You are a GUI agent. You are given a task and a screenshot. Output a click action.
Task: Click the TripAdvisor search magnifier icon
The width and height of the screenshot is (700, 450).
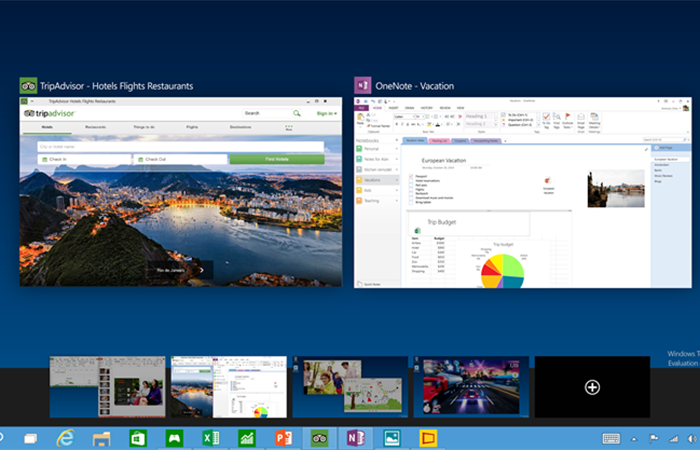pyautogui.click(x=297, y=113)
